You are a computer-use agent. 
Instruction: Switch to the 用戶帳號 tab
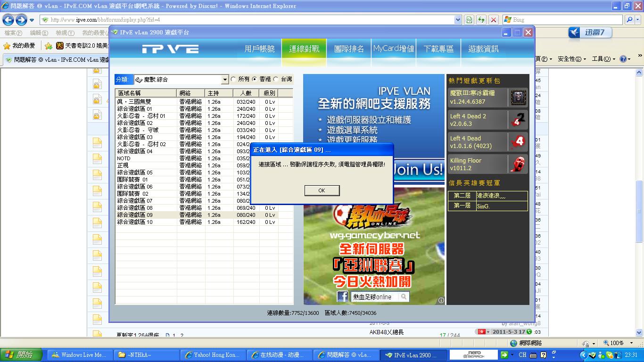[259, 49]
